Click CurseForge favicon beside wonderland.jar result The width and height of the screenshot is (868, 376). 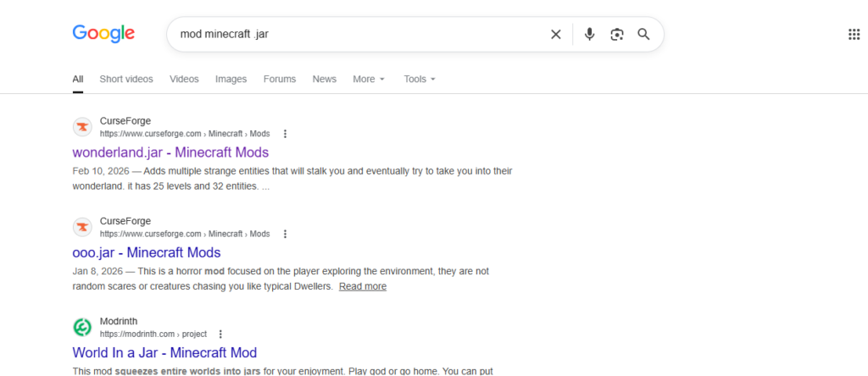tap(82, 127)
